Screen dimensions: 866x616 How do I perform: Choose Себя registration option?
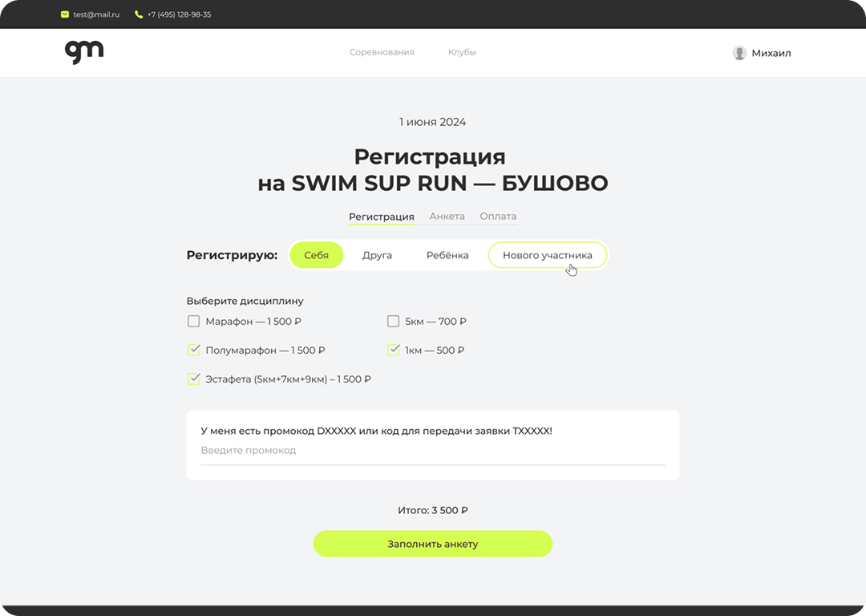click(x=316, y=255)
